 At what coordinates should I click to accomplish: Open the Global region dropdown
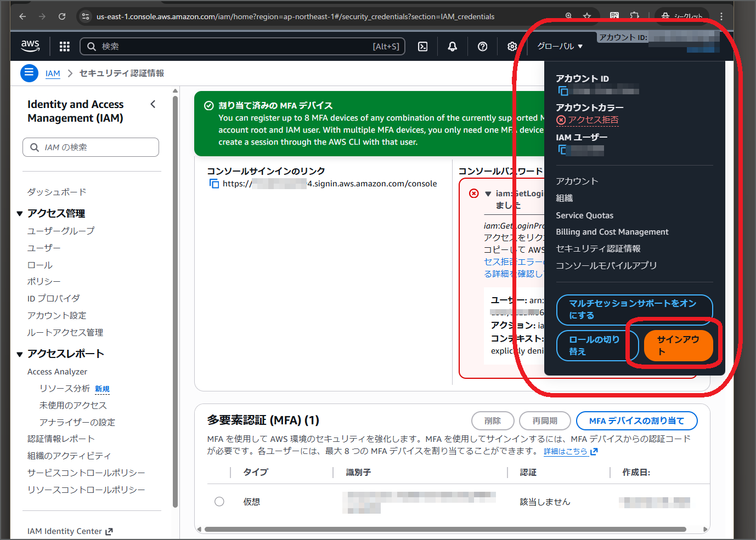pyautogui.click(x=560, y=47)
